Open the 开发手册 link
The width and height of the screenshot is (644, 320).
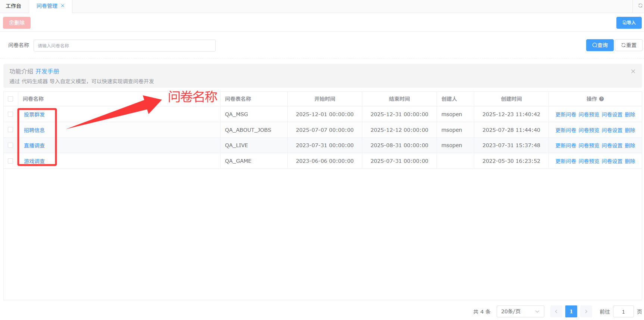47,71
